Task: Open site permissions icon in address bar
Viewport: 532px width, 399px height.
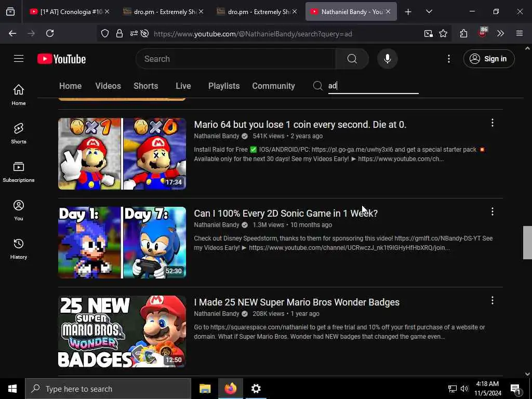Action: coord(134,34)
